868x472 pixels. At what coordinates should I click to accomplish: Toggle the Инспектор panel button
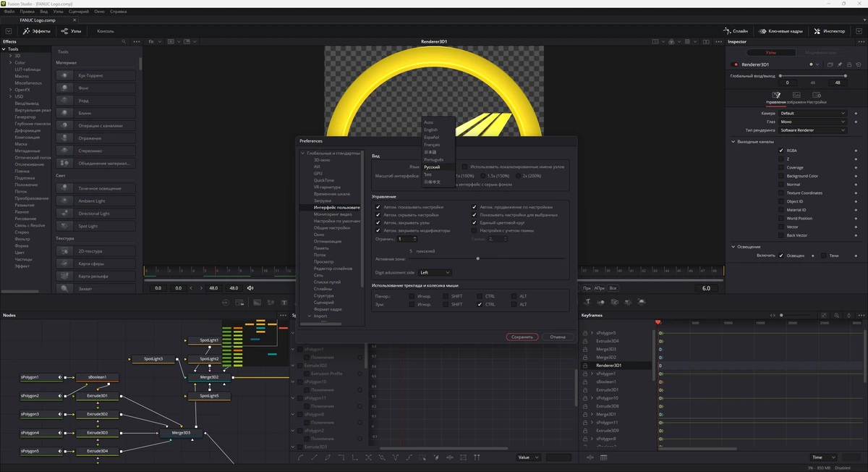829,31
